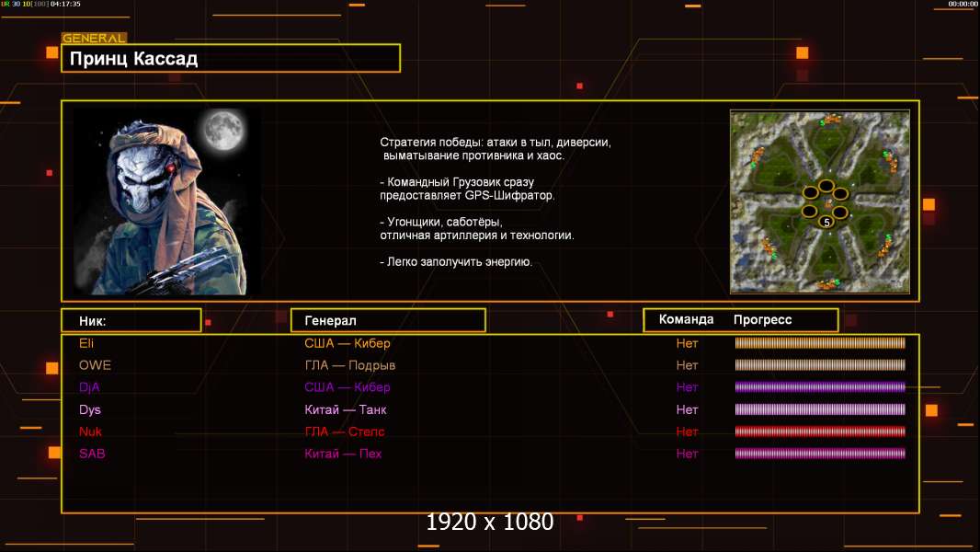The height and width of the screenshot is (552, 980).
Task: Click Nuk's red loading progress bar
Action: (x=820, y=431)
